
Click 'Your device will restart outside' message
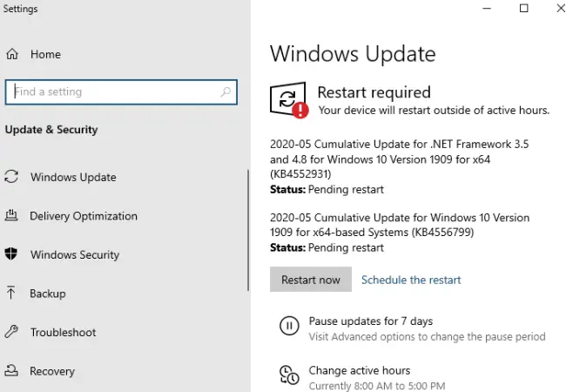click(x=434, y=110)
